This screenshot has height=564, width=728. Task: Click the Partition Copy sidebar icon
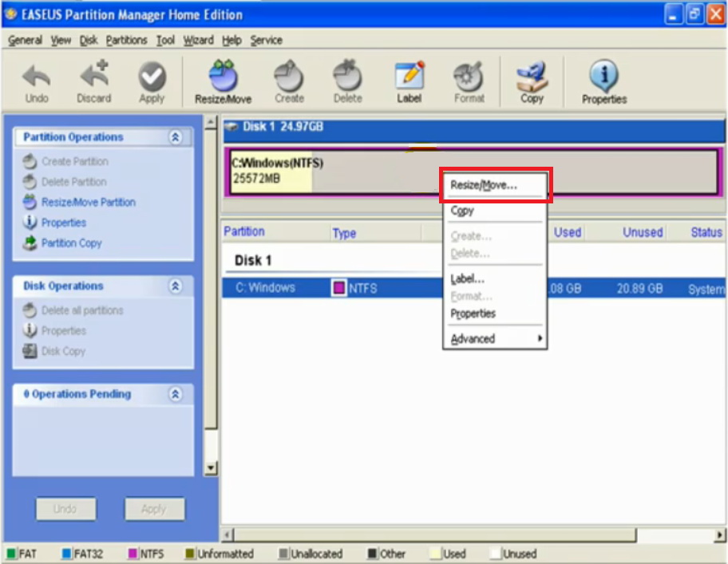tap(30, 243)
